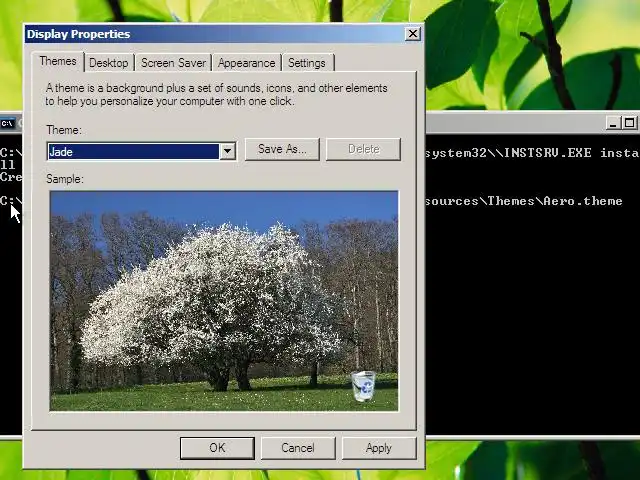Click the command prompt window system icon
Viewport: 640px width, 480px height.
click(x=7, y=123)
